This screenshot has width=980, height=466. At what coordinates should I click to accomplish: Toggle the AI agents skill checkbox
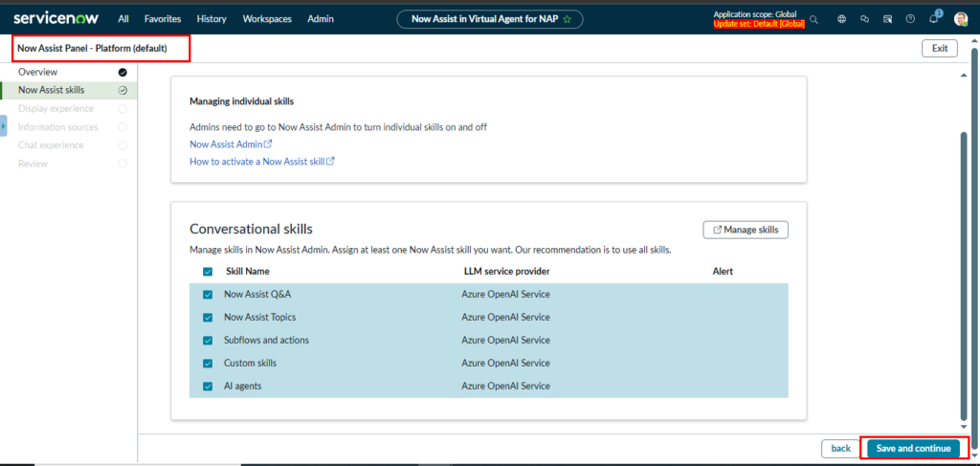point(208,387)
